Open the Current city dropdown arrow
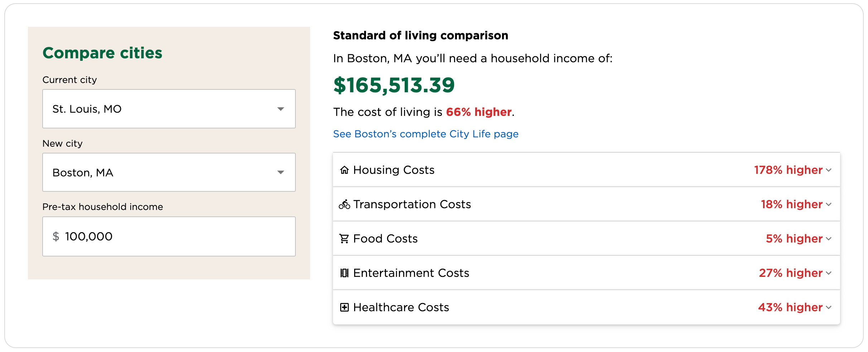This screenshot has height=352, width=868. pyautogui.click(x=281, y=109)
